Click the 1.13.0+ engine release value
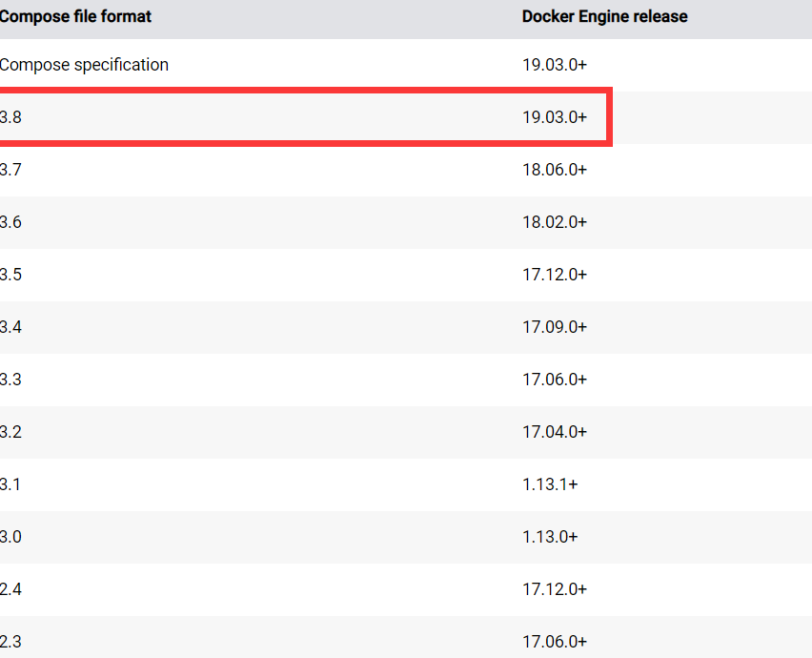Screen dimensions: 812x658 pyautogui.click(x=550, y=536)
